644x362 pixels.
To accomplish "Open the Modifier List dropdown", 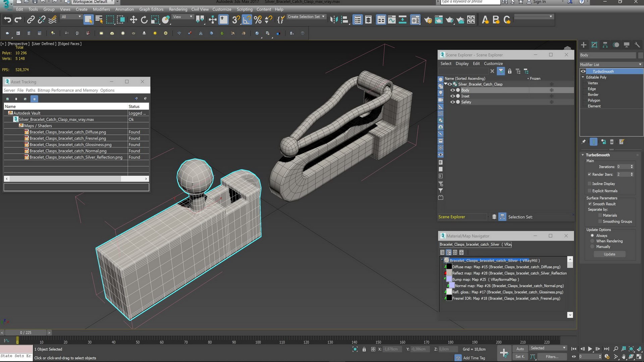I will tap(611, 64).
